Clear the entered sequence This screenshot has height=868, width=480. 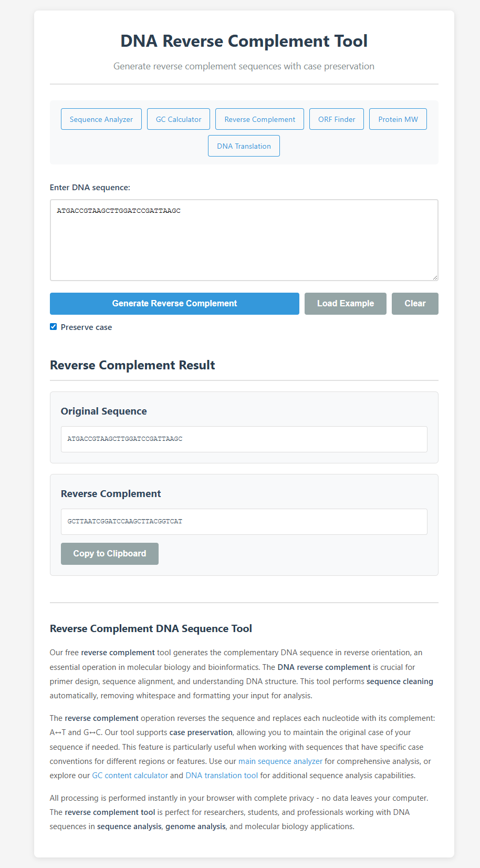point(415,304)
